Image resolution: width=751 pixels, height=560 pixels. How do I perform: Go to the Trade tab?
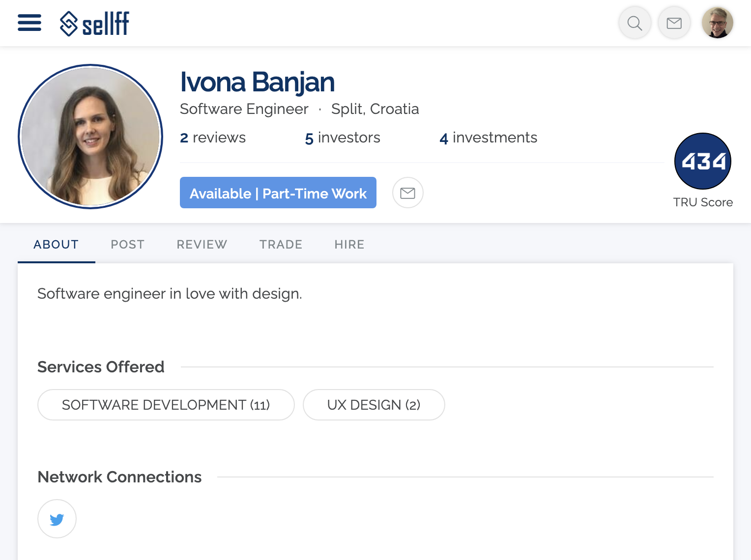[x=281, y=245]
